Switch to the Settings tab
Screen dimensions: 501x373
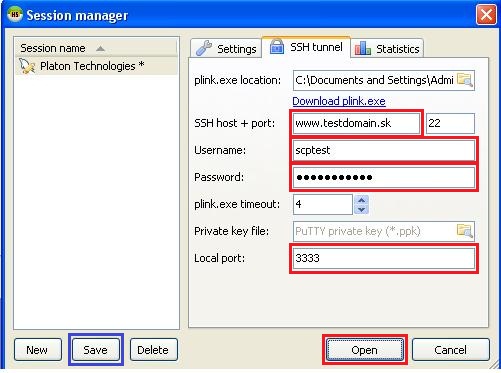[226, 49]
